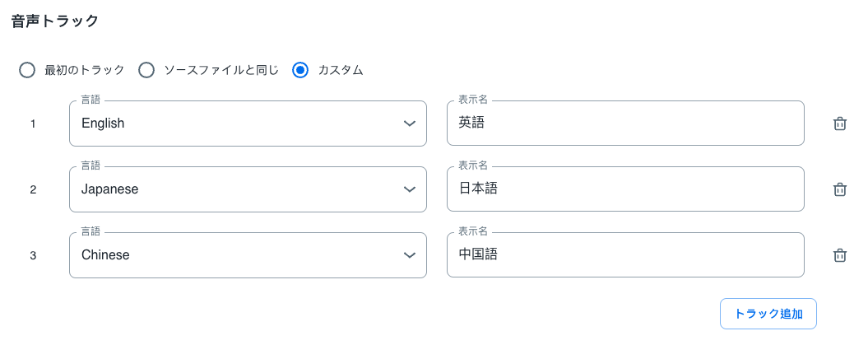Open the 言語 dropdown showing Japanese
868x345 pixels.
point(239,189)
